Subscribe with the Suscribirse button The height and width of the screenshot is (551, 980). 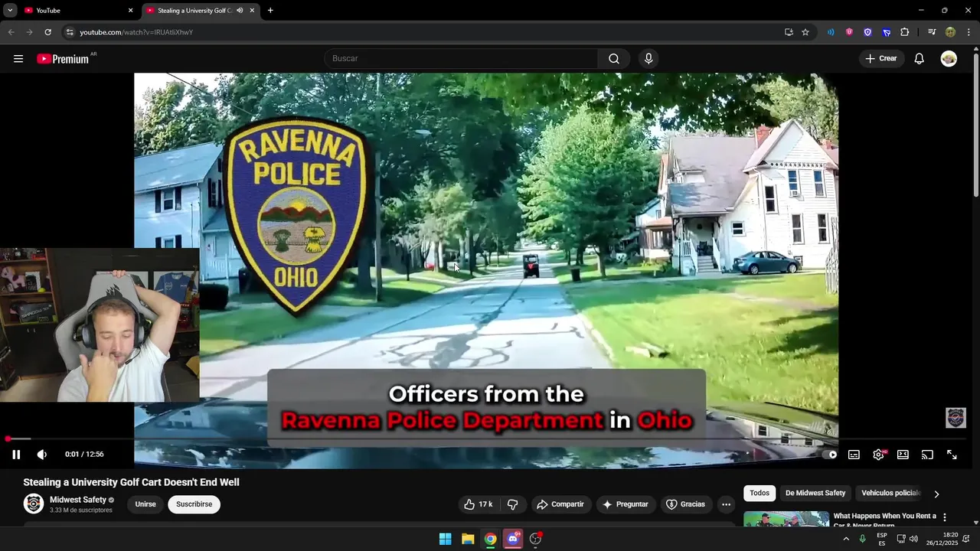194,504
